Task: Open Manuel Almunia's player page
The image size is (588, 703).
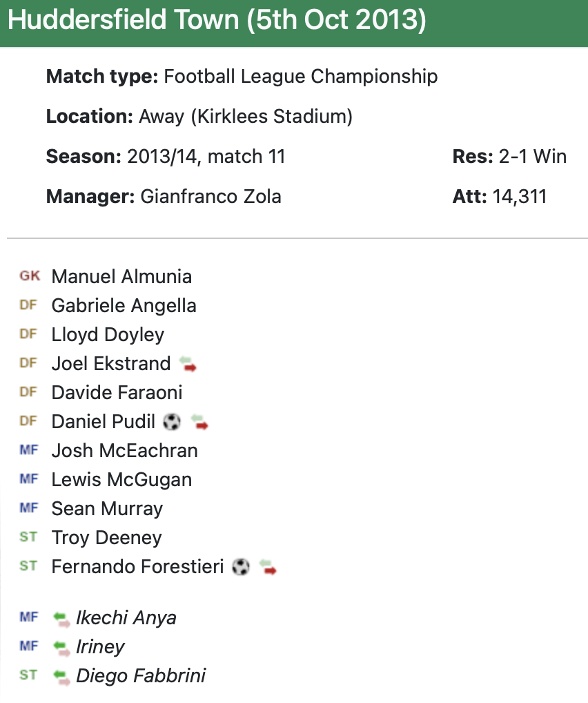Action: [x=121, y=277]
